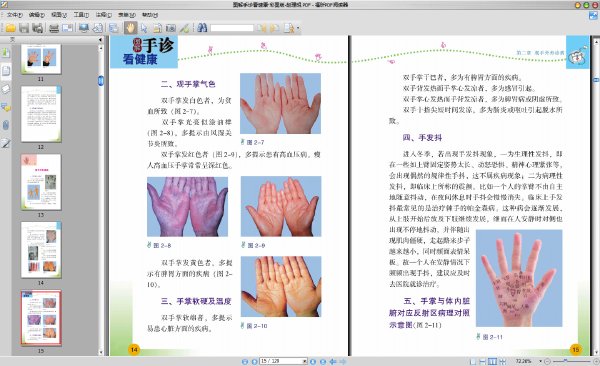Activate the snapshot camera tool
The image size is (600, 366).
pyautogui.click(x=171, y=28)
